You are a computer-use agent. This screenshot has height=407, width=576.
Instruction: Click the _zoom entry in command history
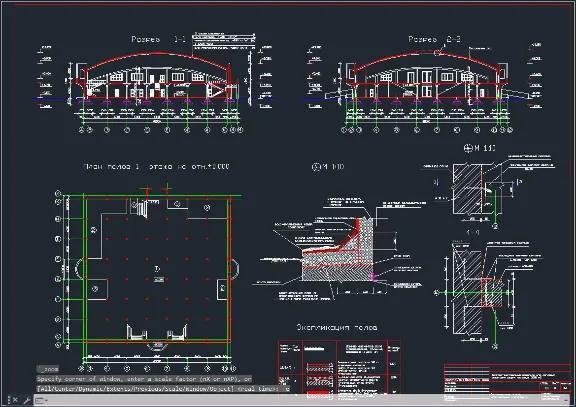click(x=48, y=369)
